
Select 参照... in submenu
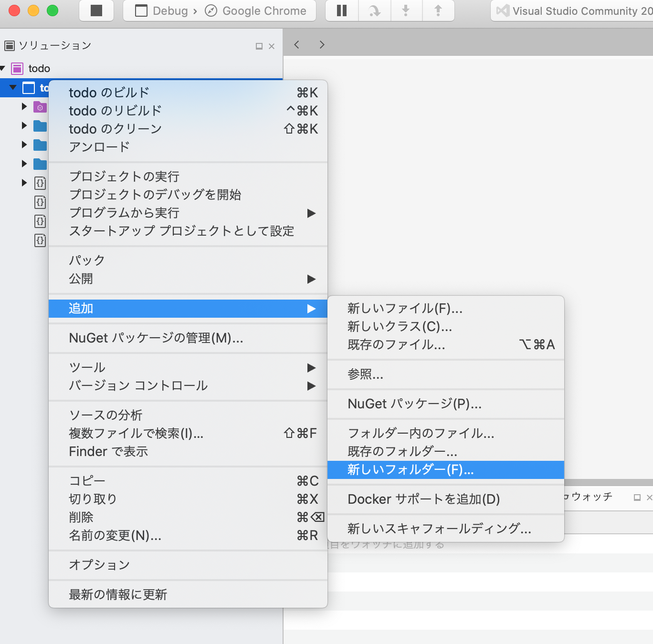[x=446, y=374]
